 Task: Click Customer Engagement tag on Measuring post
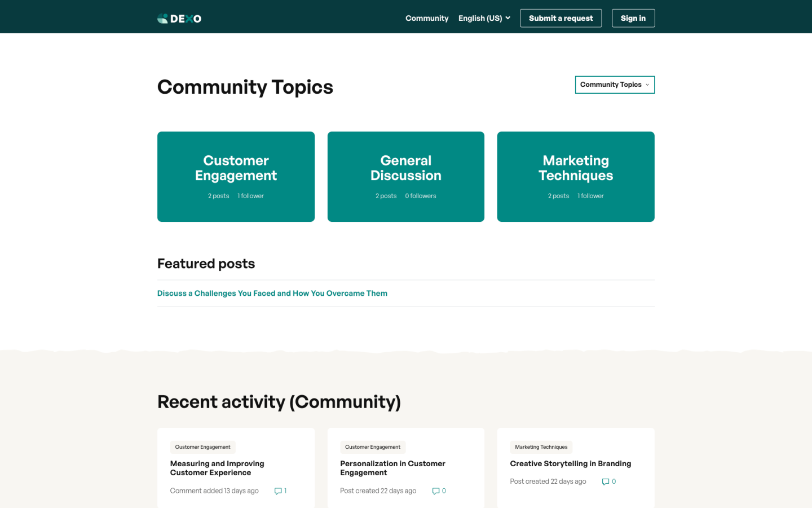(202, 447)
